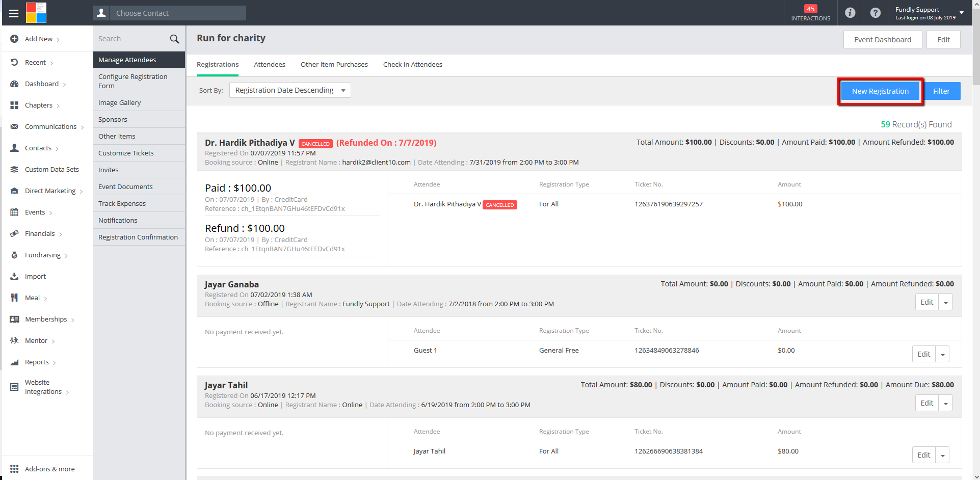This screenshot has height=480, width=980.
Task: Click the Dashboard gauge icon
Action: (x=14, y=84)
